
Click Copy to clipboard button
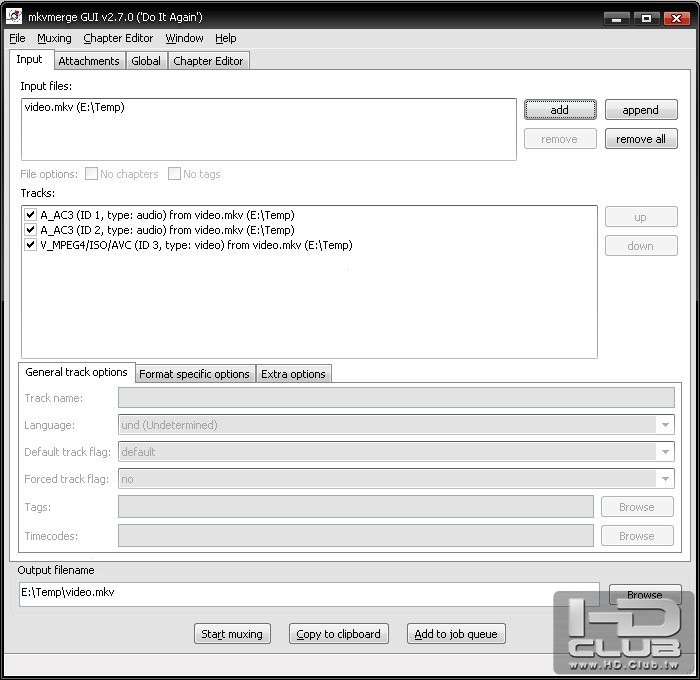pyautogui.click(x=338, y=634)
